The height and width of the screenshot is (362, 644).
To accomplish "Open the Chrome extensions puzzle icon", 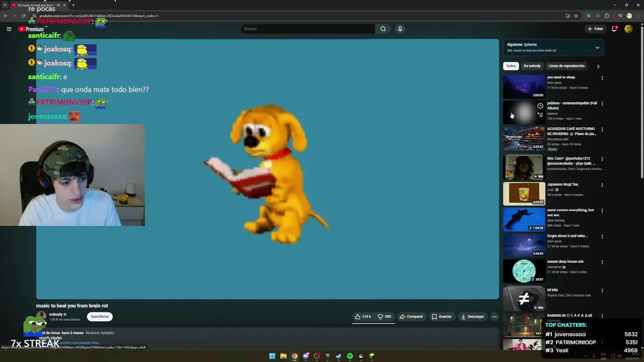I will 607,16.
